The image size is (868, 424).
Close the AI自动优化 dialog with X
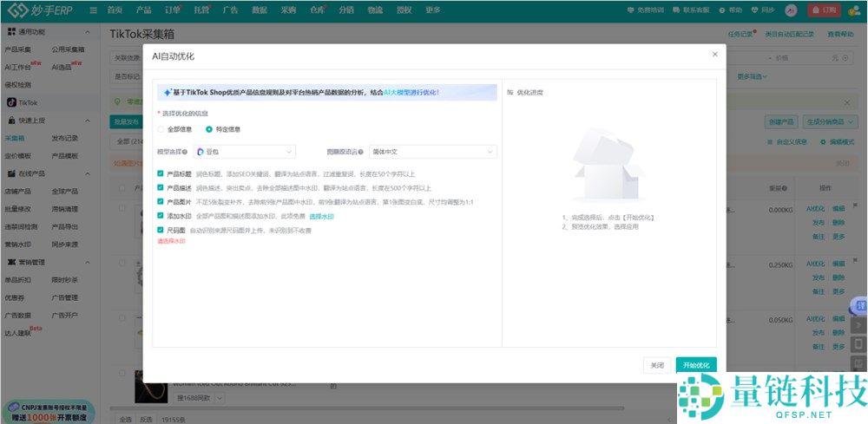pyautogui.click(x=714, y=54)
